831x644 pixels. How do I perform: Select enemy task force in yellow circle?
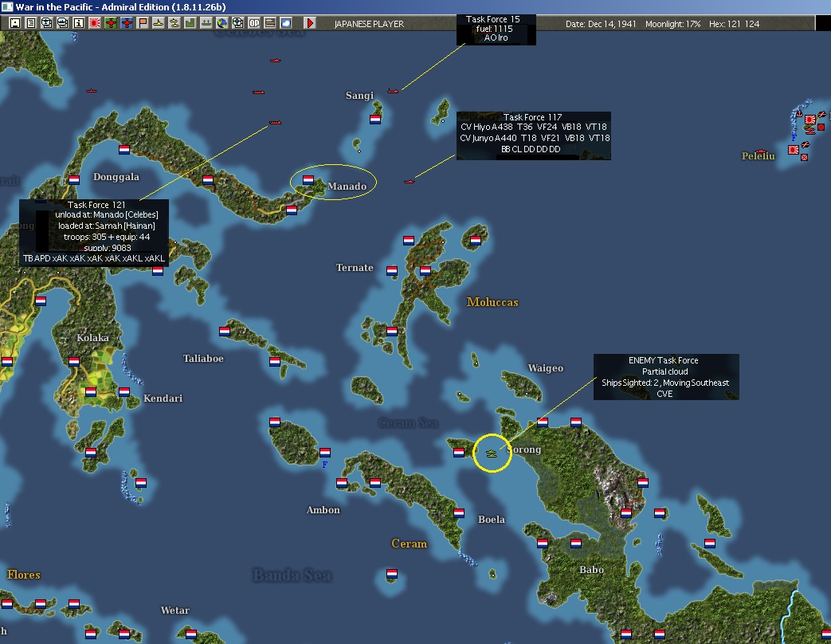pyautogui.click(x=492, y=454)
